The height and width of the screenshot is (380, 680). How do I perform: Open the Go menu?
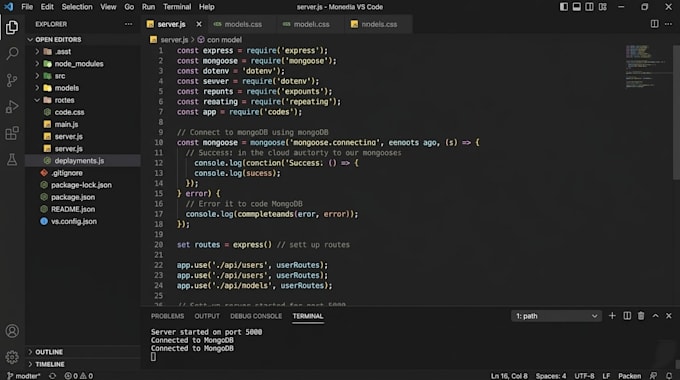pyautogui.click(x=129, y=7)
